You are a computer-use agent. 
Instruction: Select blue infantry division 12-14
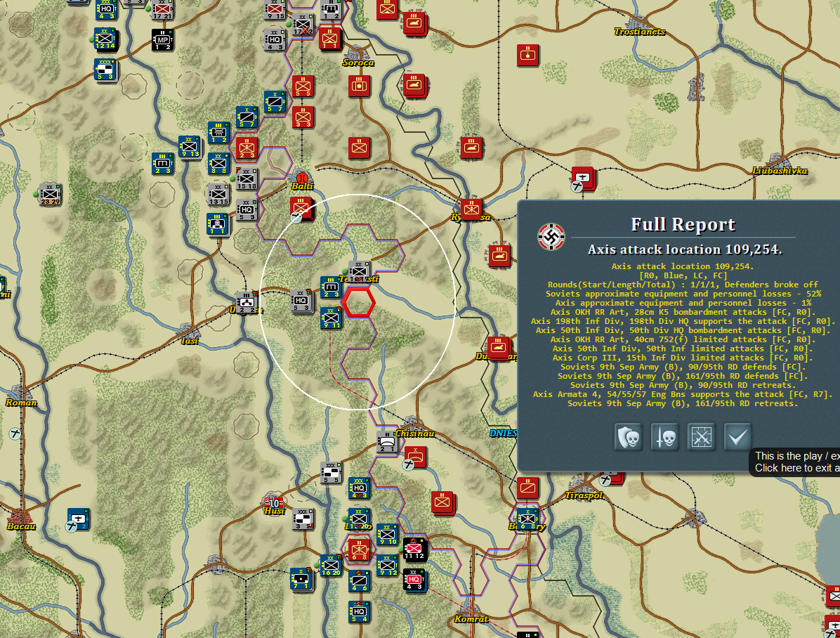click(105, 39)
